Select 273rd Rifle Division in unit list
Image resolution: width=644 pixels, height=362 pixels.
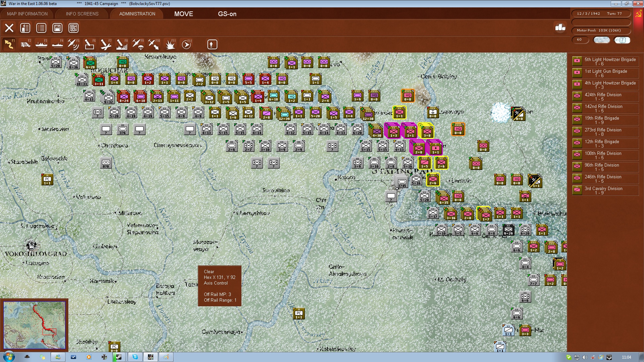point(605,132)
